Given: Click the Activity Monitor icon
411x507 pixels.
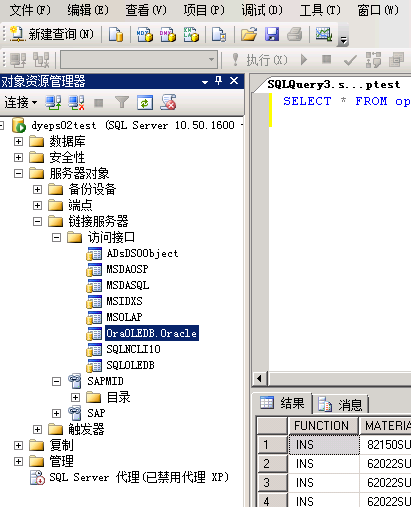Looking at the screenshot, I should coord(324,34).
